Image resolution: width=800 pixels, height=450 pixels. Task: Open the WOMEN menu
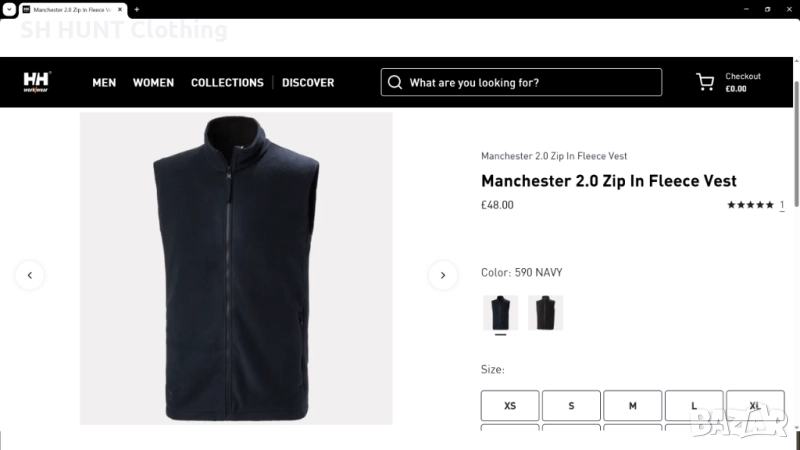(153, 83)
